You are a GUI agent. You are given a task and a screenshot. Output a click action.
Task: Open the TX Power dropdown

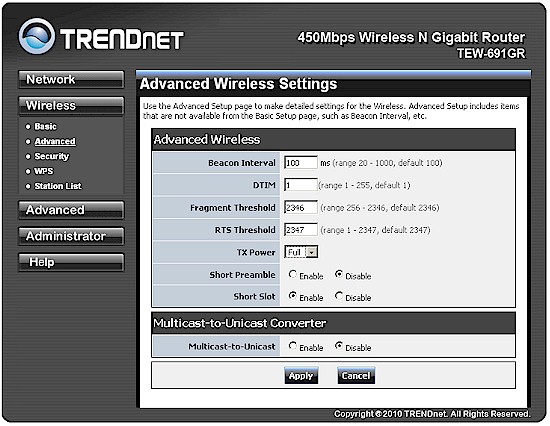(x=301, y=252)
